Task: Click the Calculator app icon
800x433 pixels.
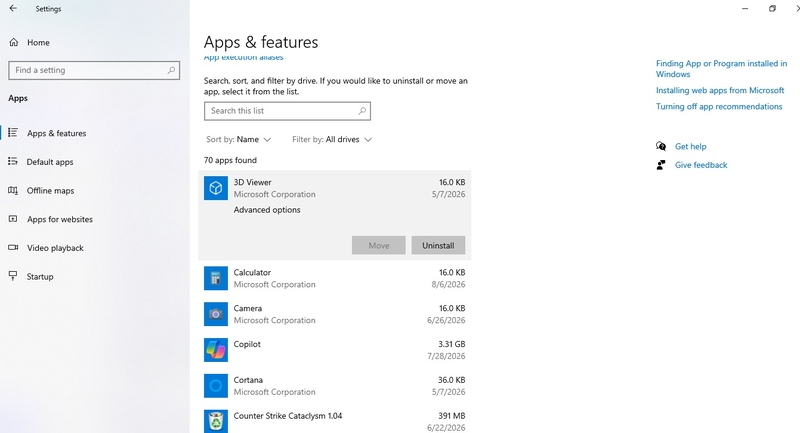Action: click(x=216, y=278)
